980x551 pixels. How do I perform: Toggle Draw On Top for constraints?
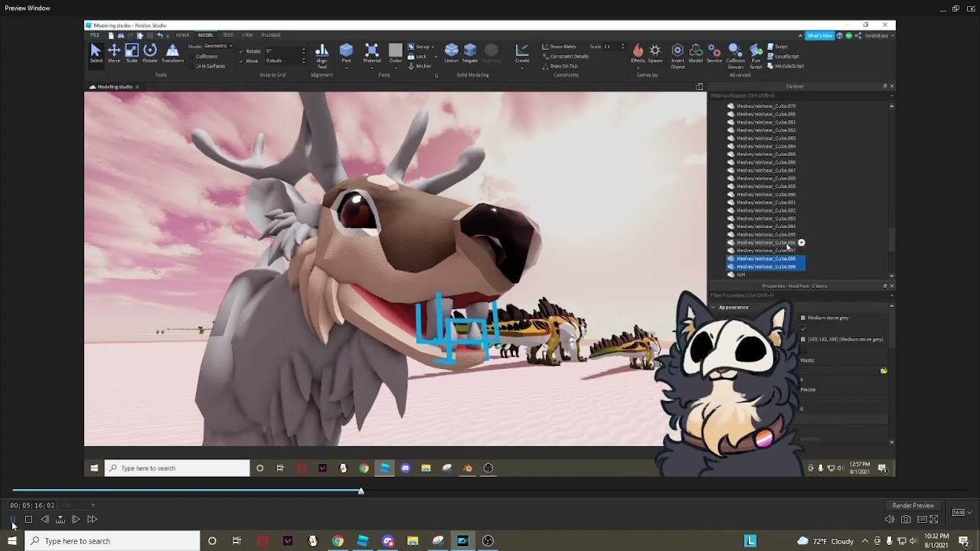coord(560,66)
